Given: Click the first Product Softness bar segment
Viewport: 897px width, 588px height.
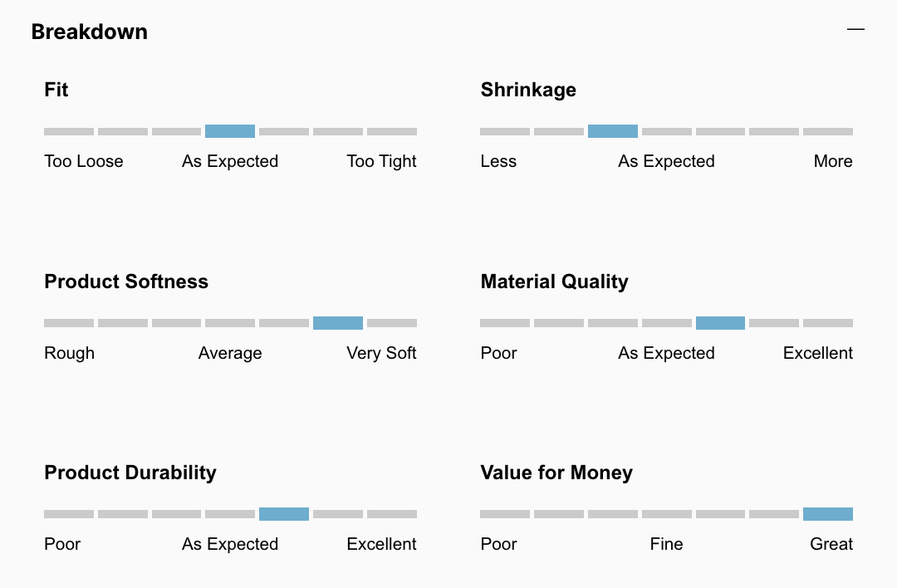Looking at the screenshot, I should [69, 323].
